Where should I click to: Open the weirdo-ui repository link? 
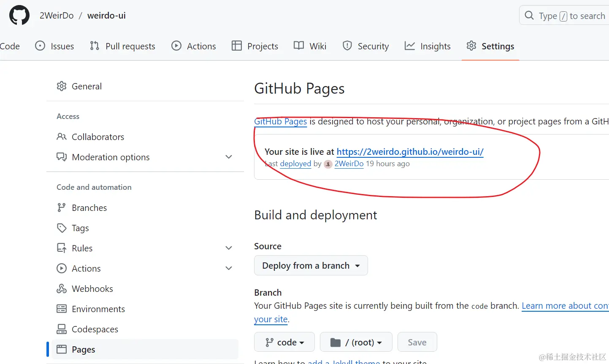pyautogui.click(x=106, y=16)
